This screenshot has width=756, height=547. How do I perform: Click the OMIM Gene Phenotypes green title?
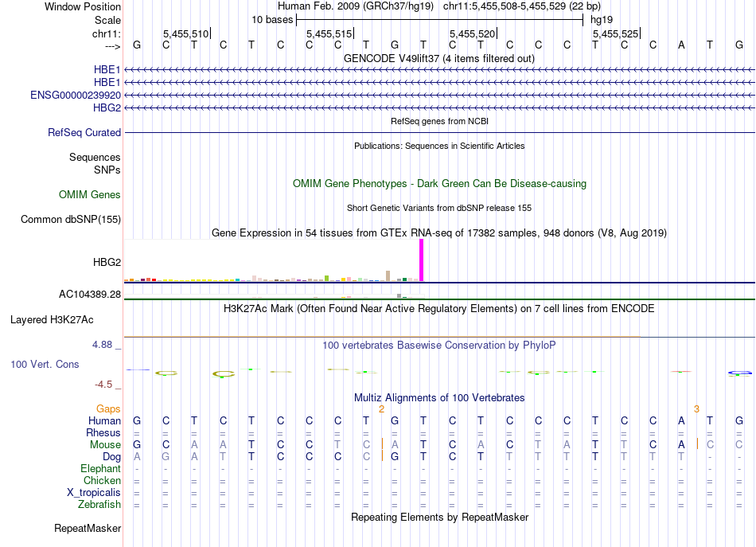(439, 183)
